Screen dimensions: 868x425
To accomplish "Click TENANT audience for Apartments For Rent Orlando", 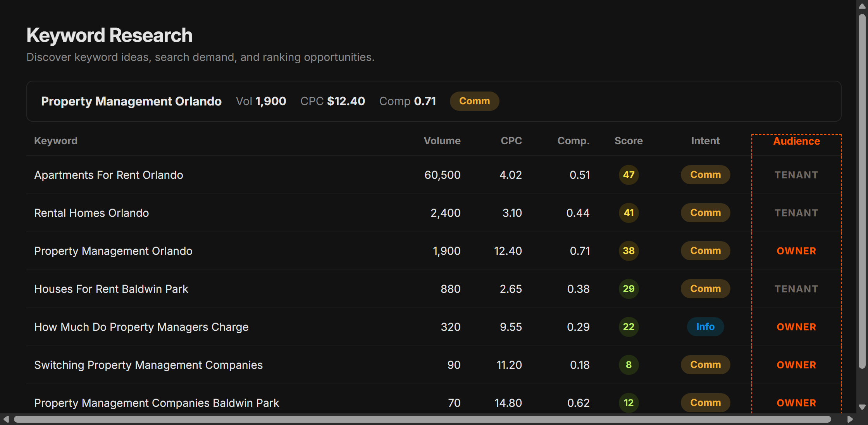I will [796, 175].
